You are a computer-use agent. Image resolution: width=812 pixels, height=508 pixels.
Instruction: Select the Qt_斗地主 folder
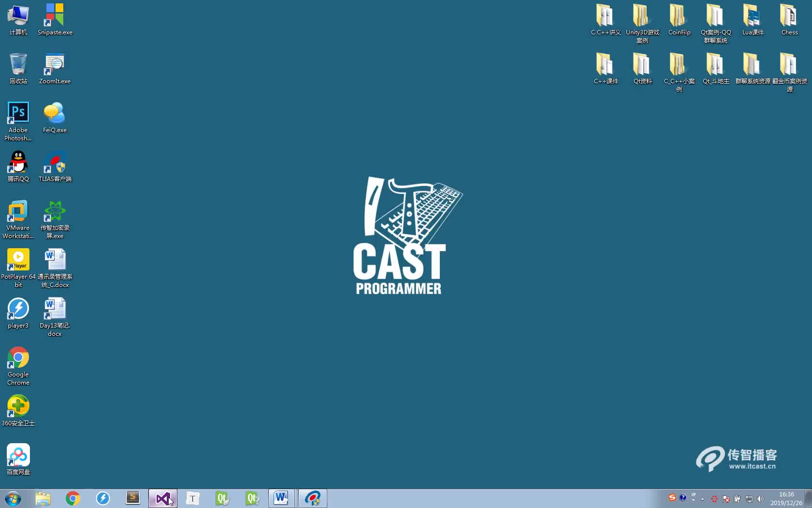coord(716,69)
